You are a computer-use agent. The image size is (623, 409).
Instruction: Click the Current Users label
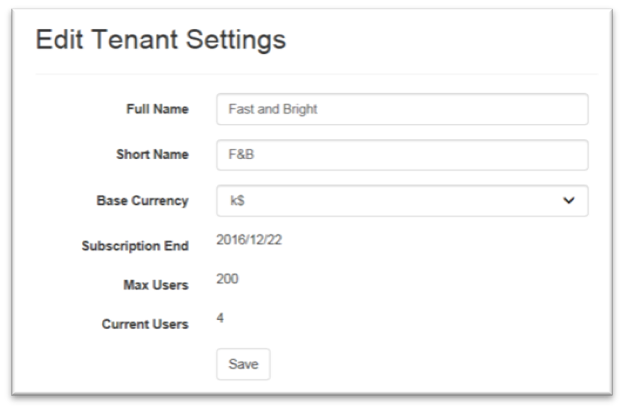click(x=145, y=324)
